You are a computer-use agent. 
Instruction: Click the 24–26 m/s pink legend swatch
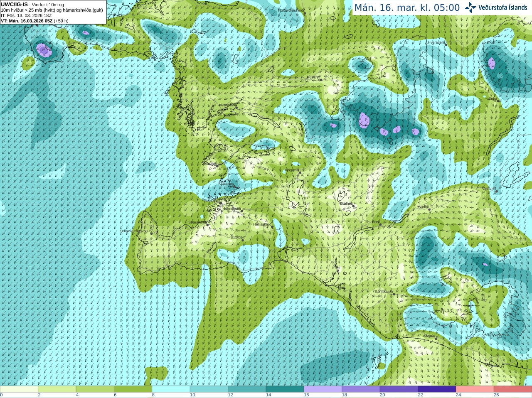475,389
